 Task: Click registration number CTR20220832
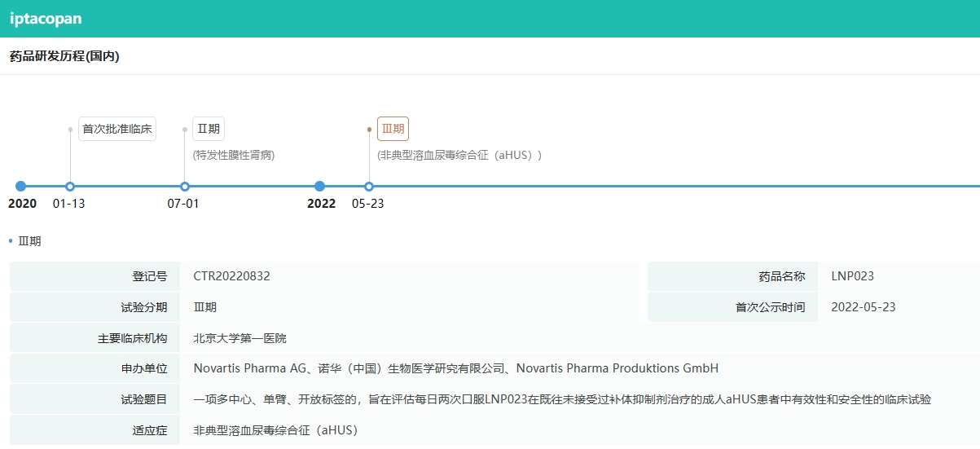click(x=231, y=276)
